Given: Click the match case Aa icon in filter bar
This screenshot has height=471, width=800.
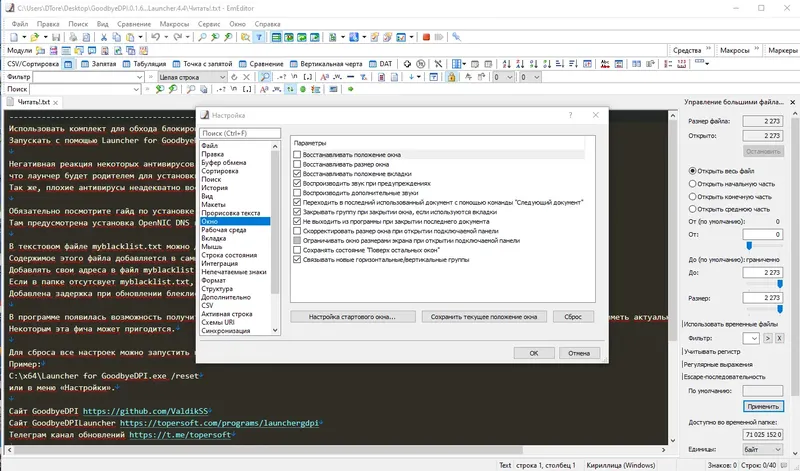Looking at the screenshot, I should [324, 77].
